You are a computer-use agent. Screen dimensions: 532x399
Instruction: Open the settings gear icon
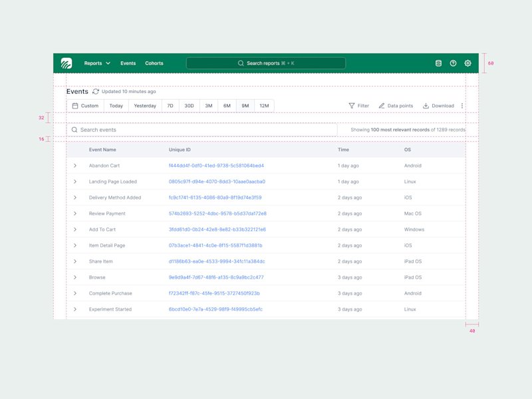tap(467, 63)
